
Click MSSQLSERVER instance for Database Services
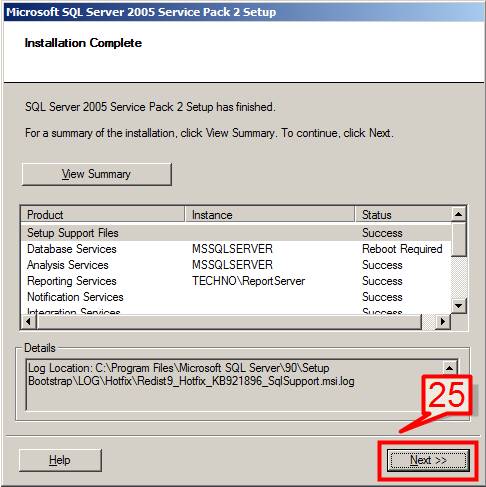(x=232, y=249)
